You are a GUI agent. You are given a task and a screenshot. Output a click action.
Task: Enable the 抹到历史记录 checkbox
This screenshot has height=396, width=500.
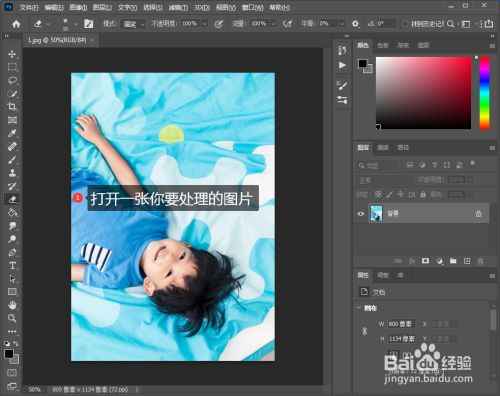[405, 24]
